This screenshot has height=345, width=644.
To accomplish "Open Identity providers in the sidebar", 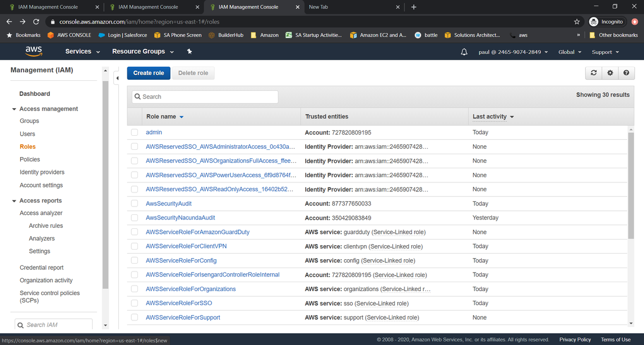I will click(x=42, y=172).
